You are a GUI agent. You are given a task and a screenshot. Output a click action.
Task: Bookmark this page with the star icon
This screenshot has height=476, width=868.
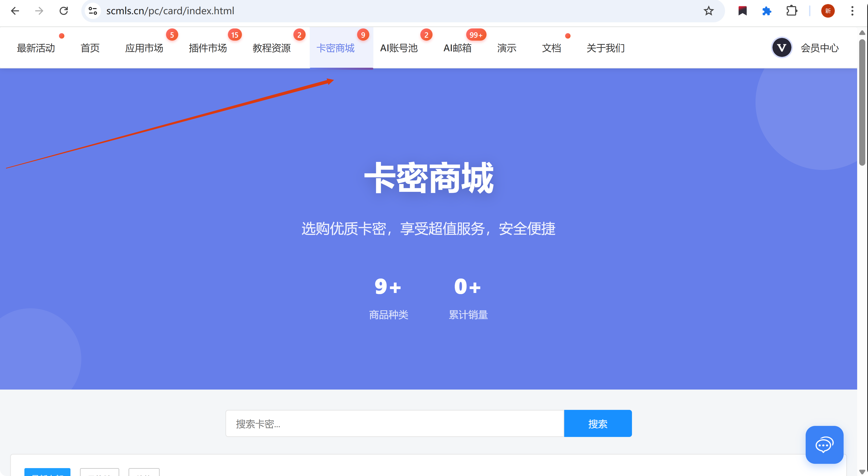pos(708,11)
